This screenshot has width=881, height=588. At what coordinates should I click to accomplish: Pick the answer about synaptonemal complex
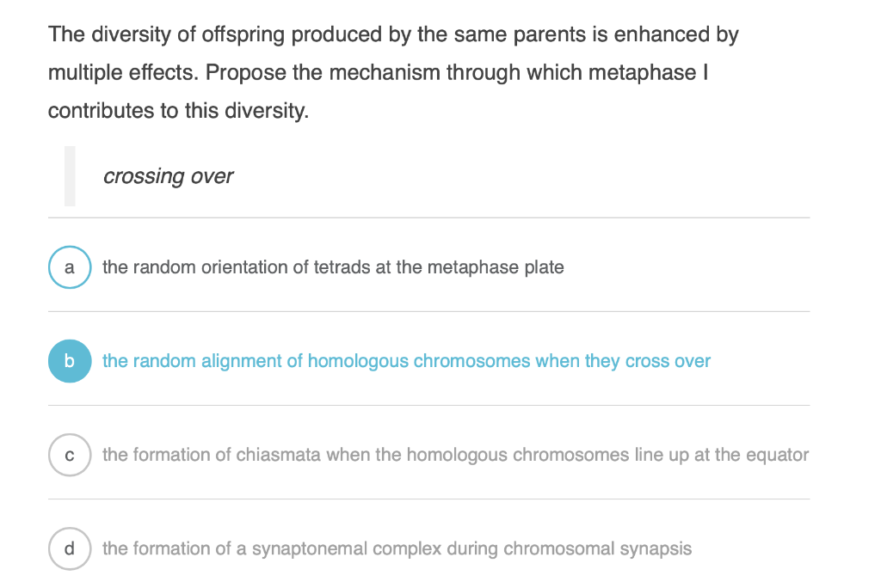tap(397, 548)
